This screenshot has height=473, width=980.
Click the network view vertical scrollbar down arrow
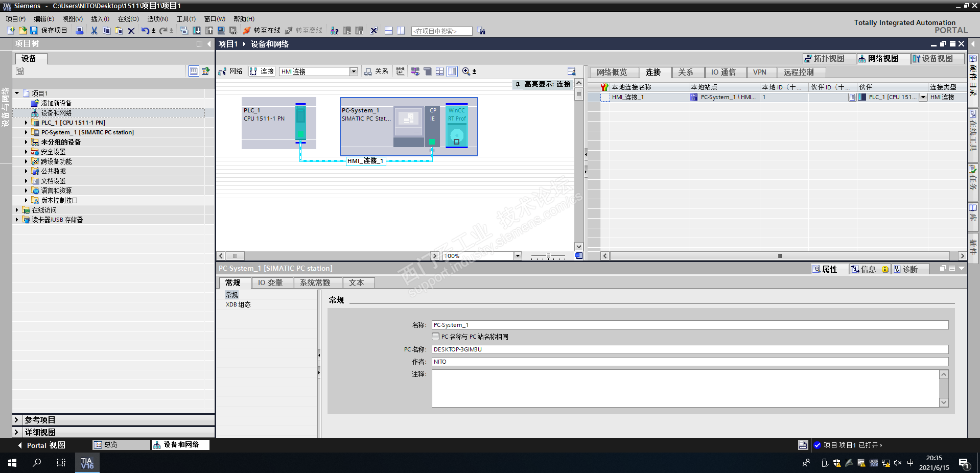(578, 247)
